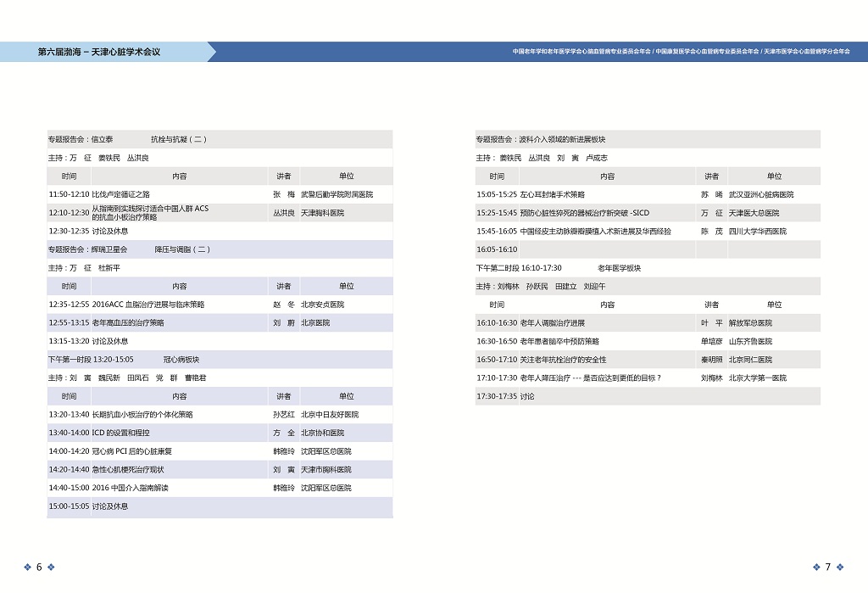Click the time '17:30-17:35' discussion row
Image resolution: width=868 pixels, height=593 pixels.
click(648, 396)
